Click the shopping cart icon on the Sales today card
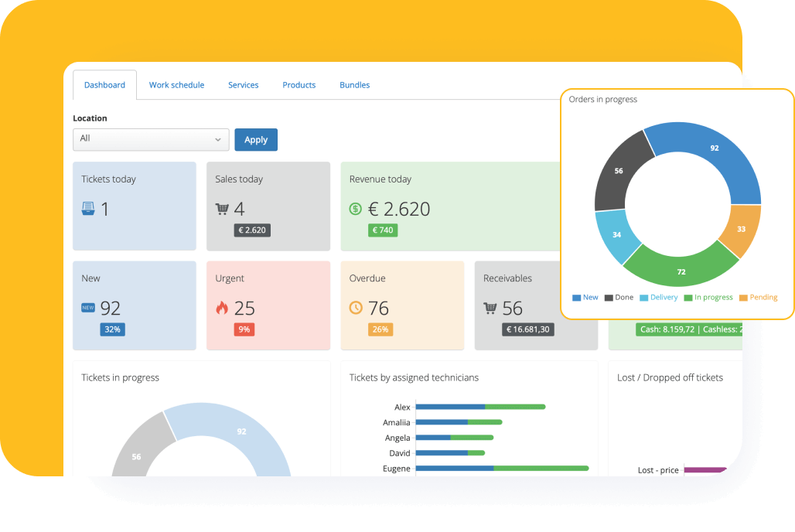Image resolution: width=795 pixels, height=532 pixels. pos(223,208)
